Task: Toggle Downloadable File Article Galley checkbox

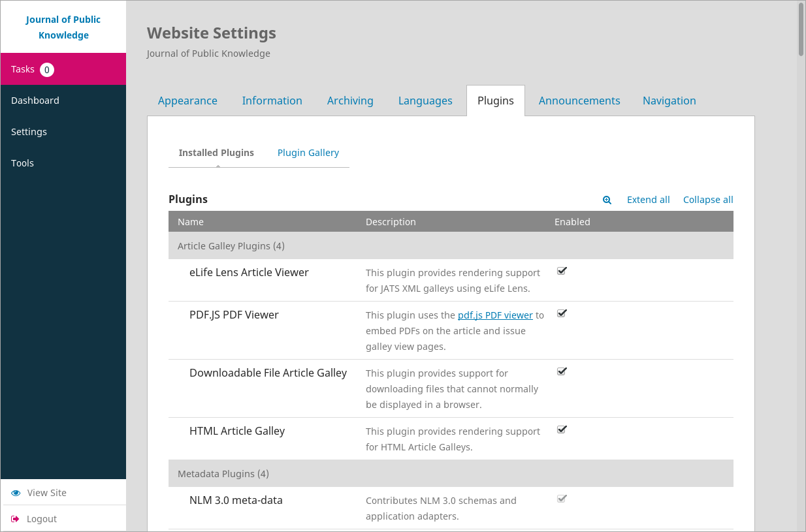Action: pos(562,371)
